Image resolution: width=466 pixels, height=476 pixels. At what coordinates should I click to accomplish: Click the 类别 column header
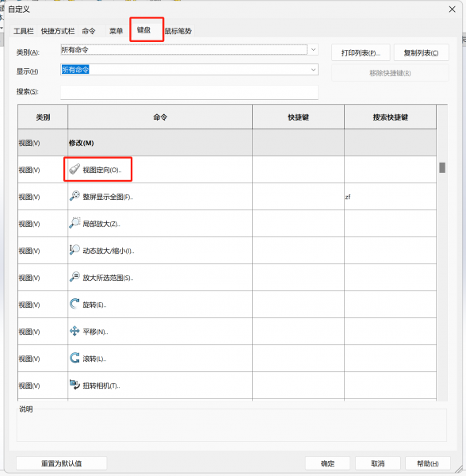[43, 117]
